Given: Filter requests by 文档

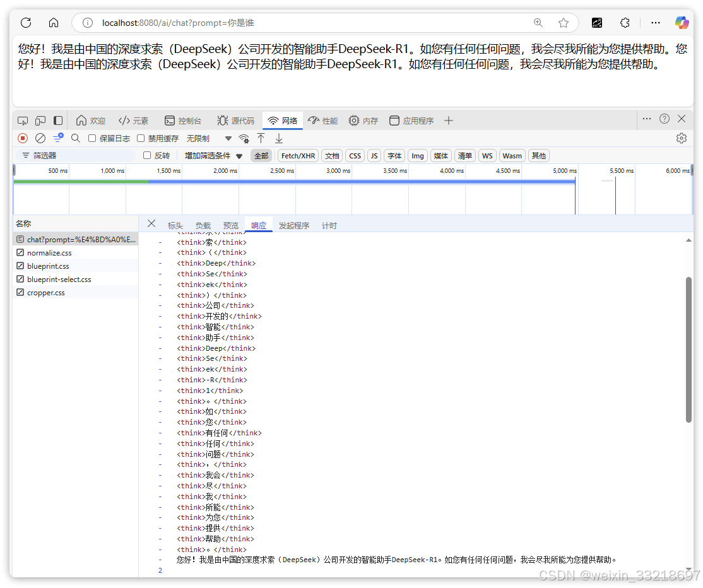Looking at the screenshot, I should click(x=332, y=156).
